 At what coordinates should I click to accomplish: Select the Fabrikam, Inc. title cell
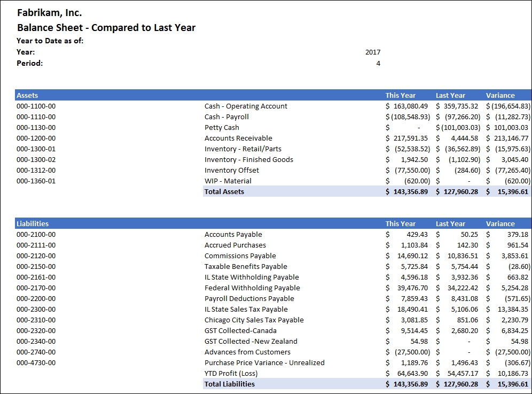point(50,13)
